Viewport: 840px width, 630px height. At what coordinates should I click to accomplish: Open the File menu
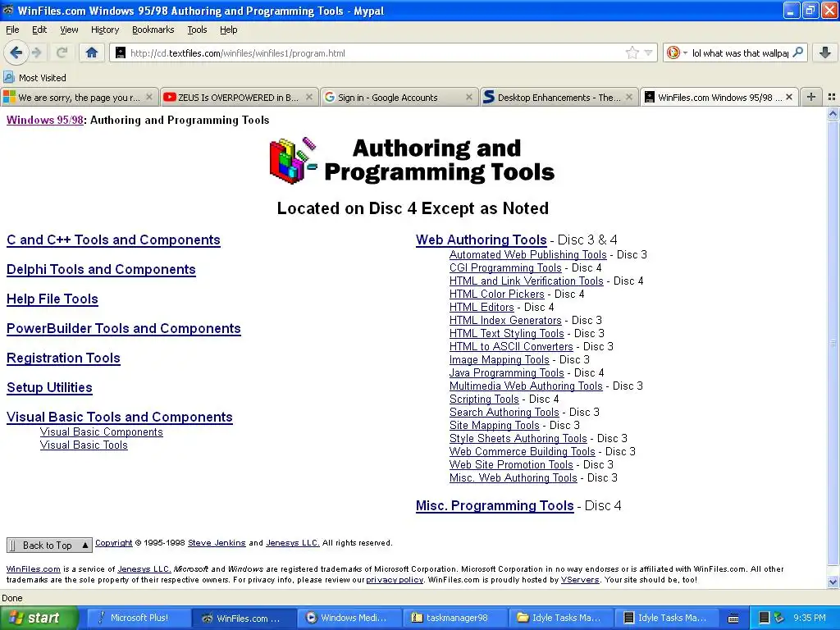point(12,30)
